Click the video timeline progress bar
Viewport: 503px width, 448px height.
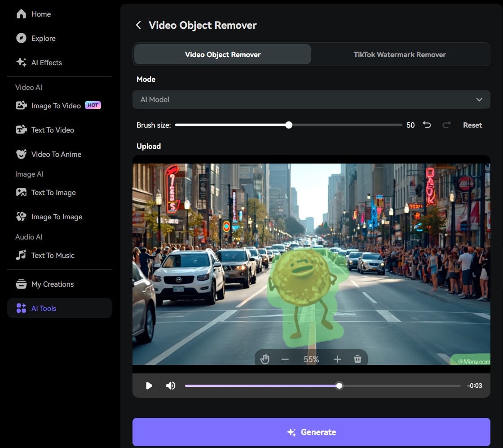tap(400, 386)
